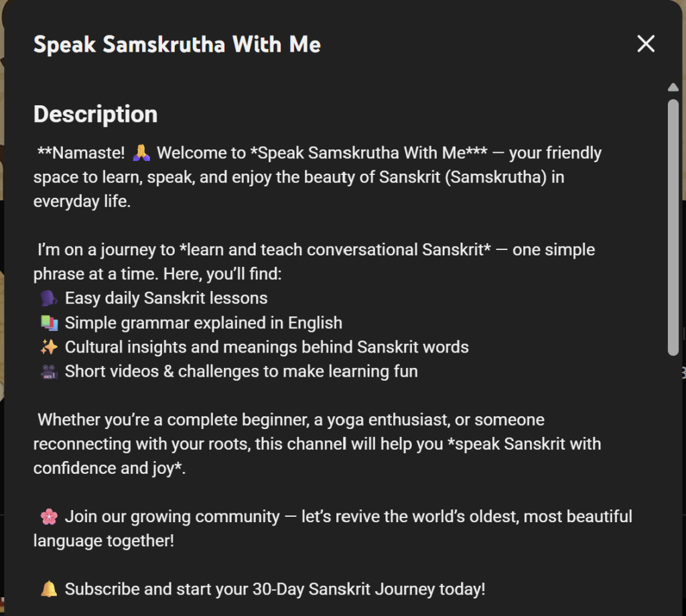
Task: Click the "Speak Samskrutha With Me" dialog title
Action: point(177,44)
